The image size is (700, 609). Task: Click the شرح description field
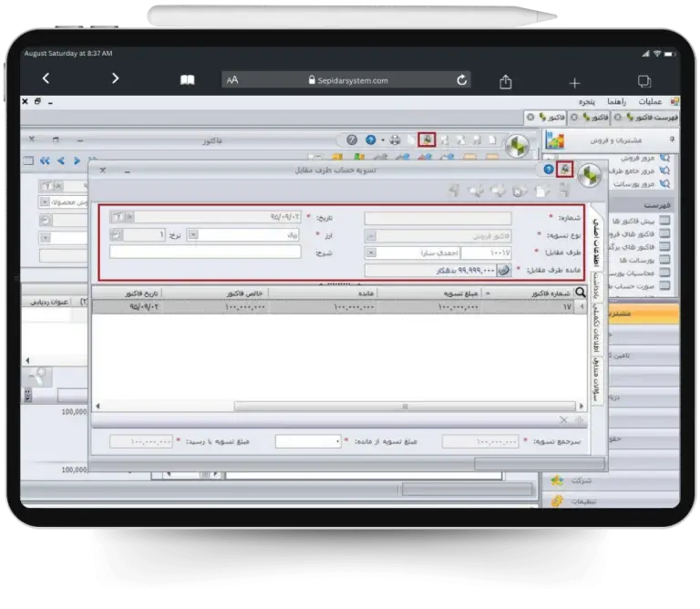click(205, 253)
